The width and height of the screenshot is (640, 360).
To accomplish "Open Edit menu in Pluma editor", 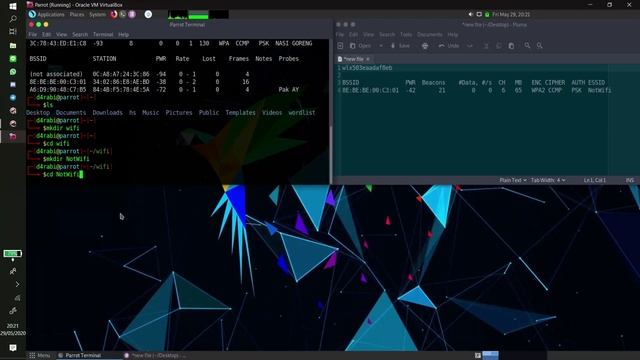I will click(x=353, y=35).
